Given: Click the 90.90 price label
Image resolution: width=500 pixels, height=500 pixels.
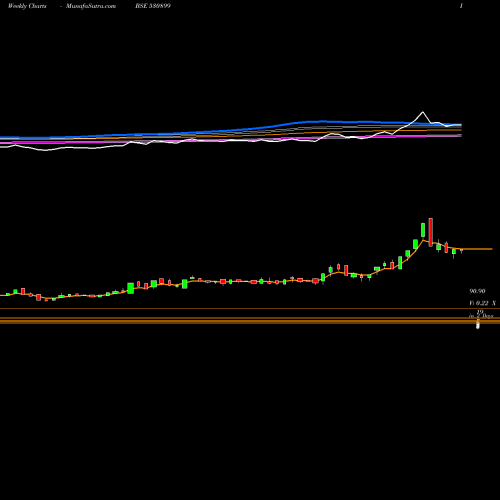Looking at the screenshot, I should pos(477,291).
